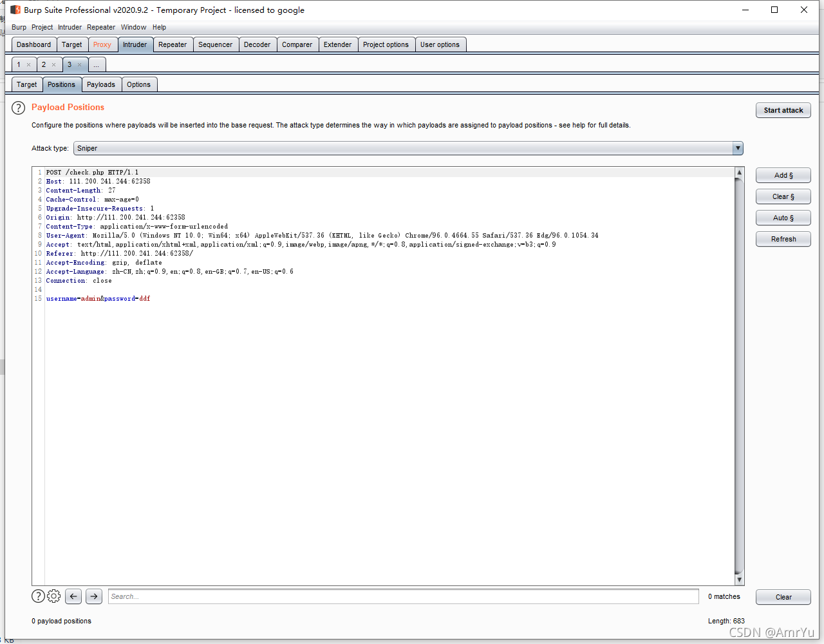Select intruder attack tab 1
Screen dimensions: 824x644
[19, 64]
